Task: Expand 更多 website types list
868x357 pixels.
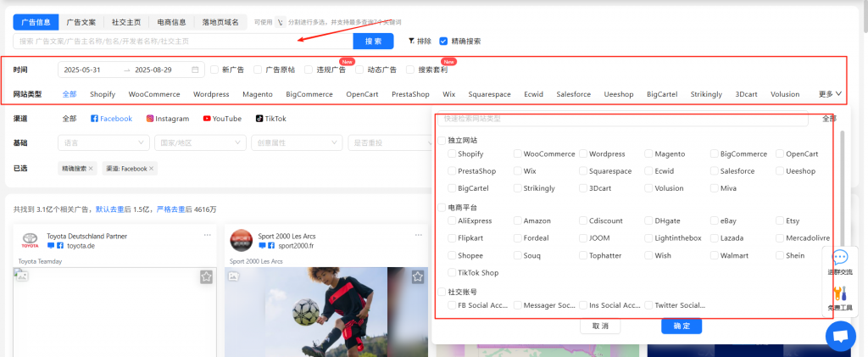Action: click(x=829, y=94)
